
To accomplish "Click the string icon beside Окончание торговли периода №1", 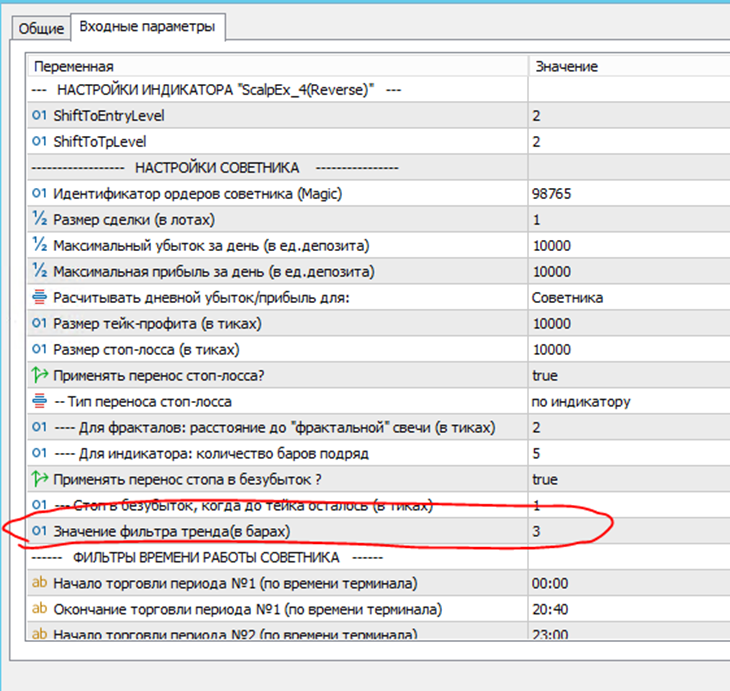I will pos(40,609).
